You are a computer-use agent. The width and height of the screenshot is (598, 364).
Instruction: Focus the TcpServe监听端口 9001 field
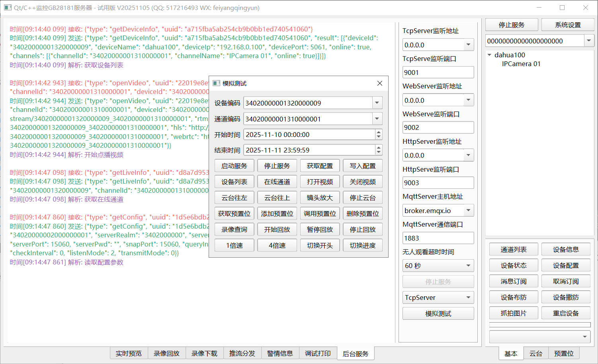(x=438, y=72)
